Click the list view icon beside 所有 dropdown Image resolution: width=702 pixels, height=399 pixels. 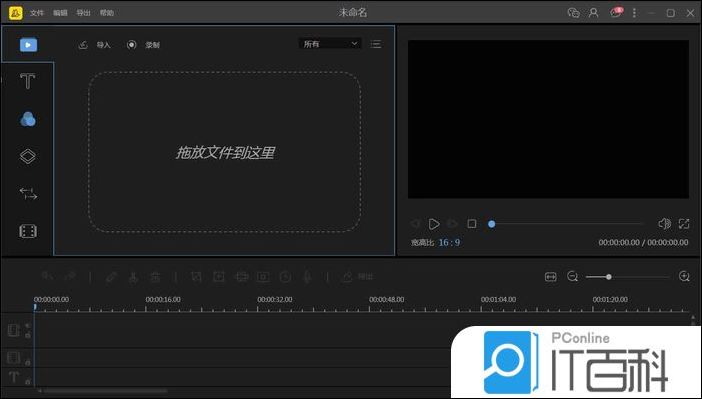coord(376,44)
